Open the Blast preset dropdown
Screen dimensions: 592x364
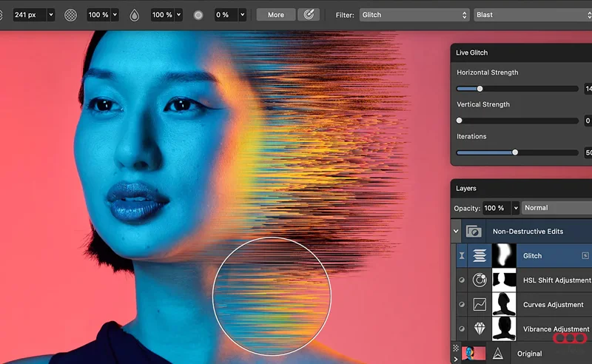click(x=531, y=15)
